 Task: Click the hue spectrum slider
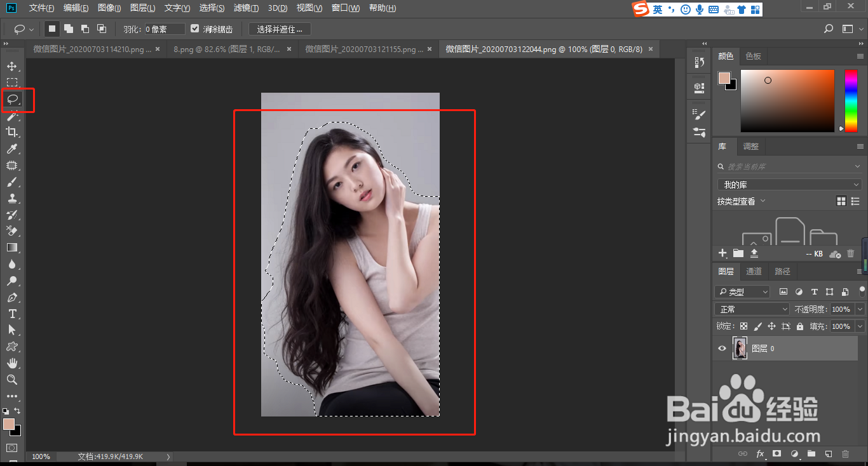850,100
